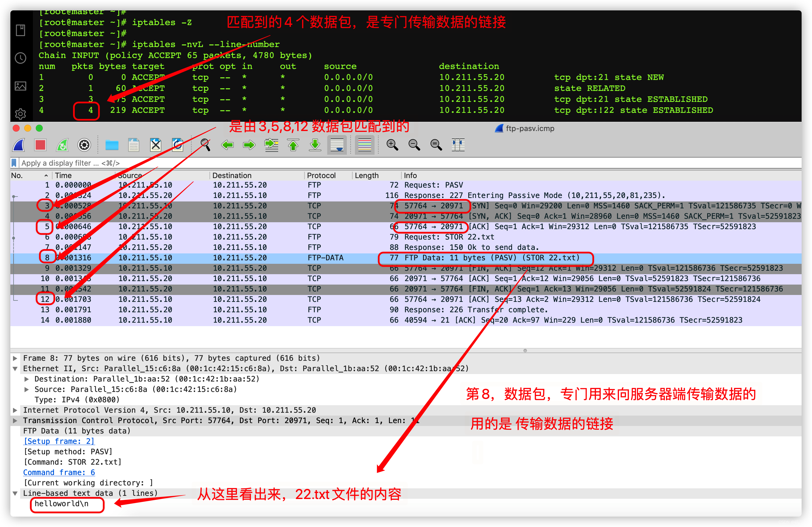This screenshot has width=812, height=527.
Task: Select the [Setup method: PASV] field
Action: tap(68, 452)
